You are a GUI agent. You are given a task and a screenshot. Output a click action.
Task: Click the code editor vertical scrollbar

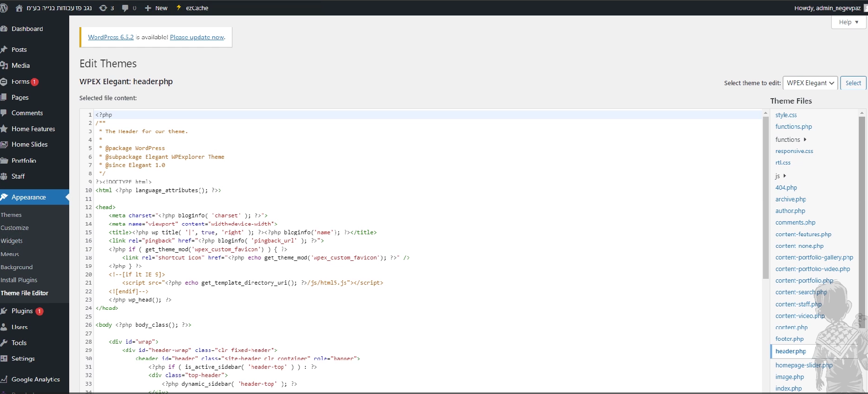765,194
